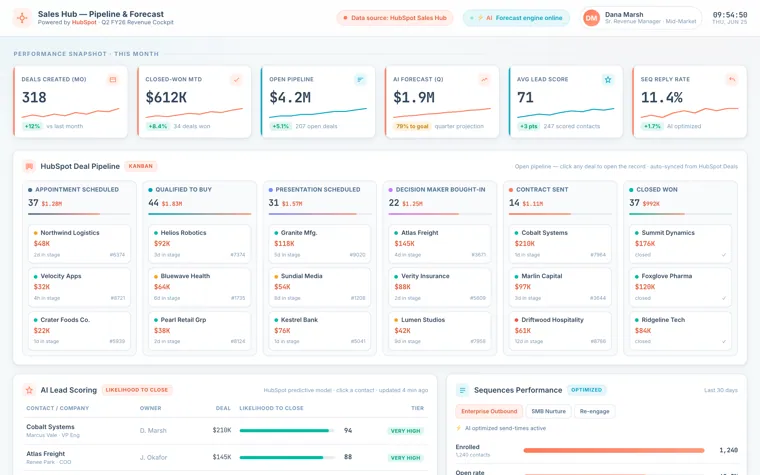Click the AI Forecast trend icon
Viewport: 760px width, 475px height.
coord(484,79)
